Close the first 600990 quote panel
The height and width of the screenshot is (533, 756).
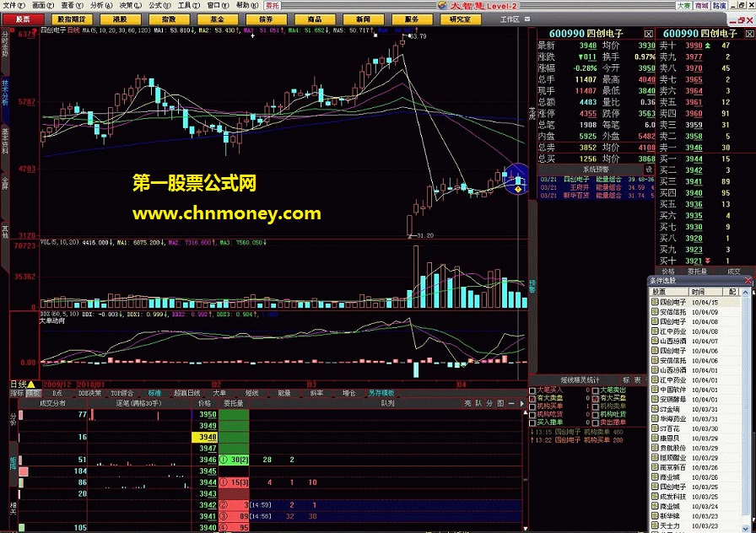[x=649, y=34]
